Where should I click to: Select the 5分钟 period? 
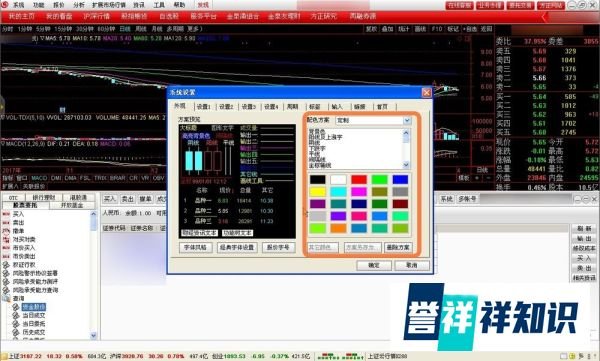coord(43,29)
